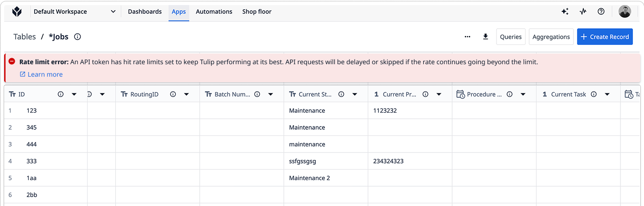
Task: Click the download table data icon
Action: point(485,36)
